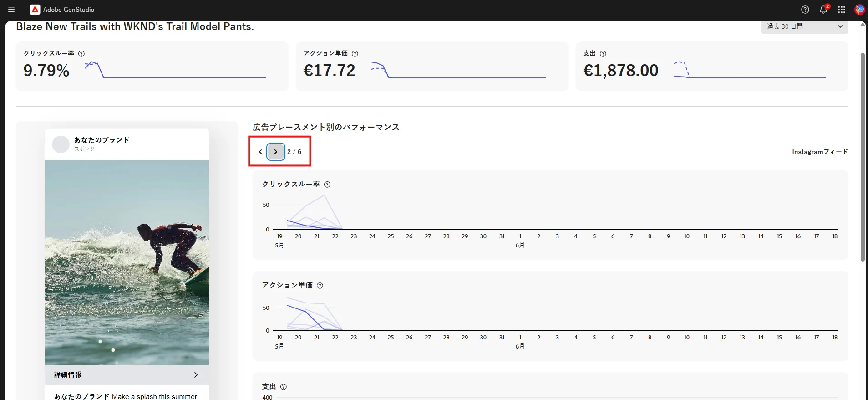
Task: Click the Instagramフィード placement label
Action: (820, 152)
